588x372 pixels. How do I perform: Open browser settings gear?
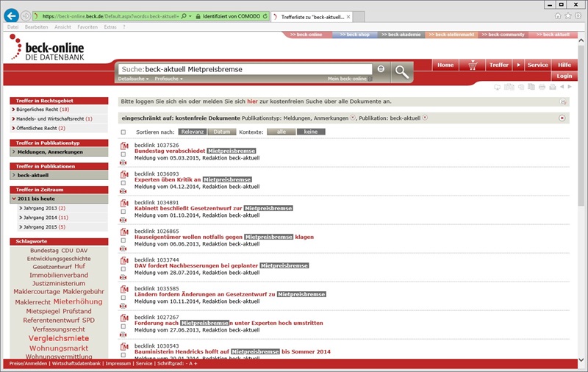(578, 15)
